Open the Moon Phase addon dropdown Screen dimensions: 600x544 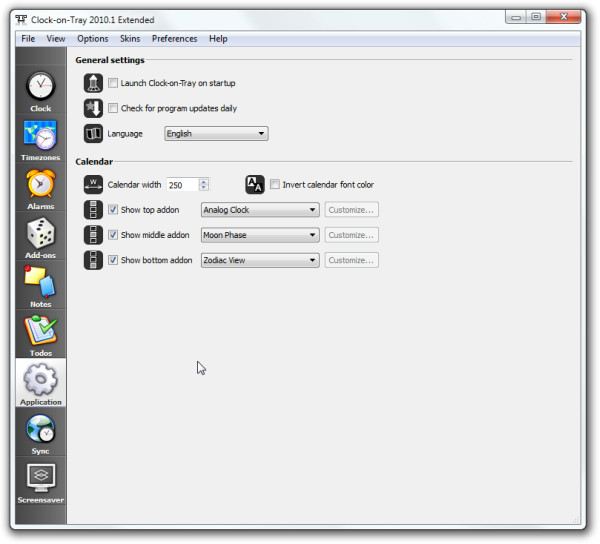pyautogui.click(x=260, y=235)
